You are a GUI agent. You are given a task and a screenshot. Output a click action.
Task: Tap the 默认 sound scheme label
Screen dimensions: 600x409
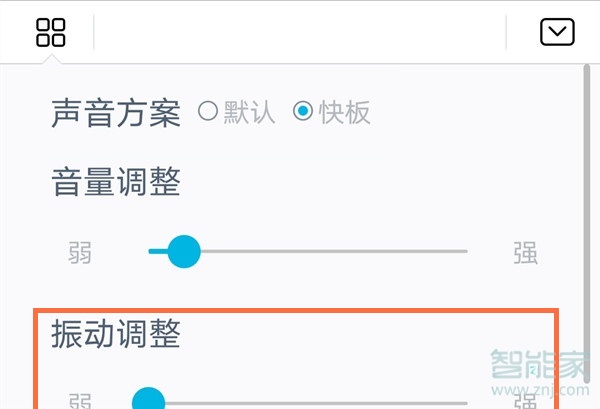tap(249, 112)
